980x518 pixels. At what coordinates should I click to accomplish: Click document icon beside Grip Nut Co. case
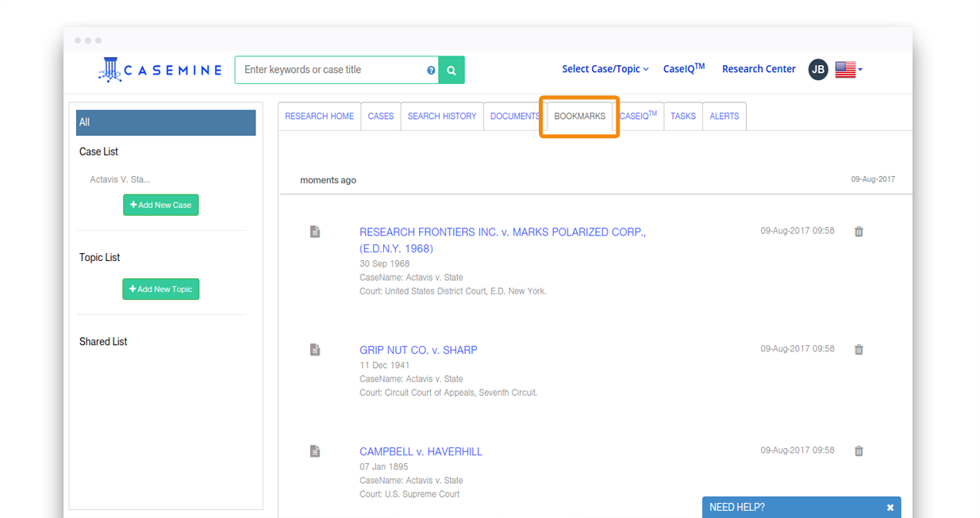point(315,349)
